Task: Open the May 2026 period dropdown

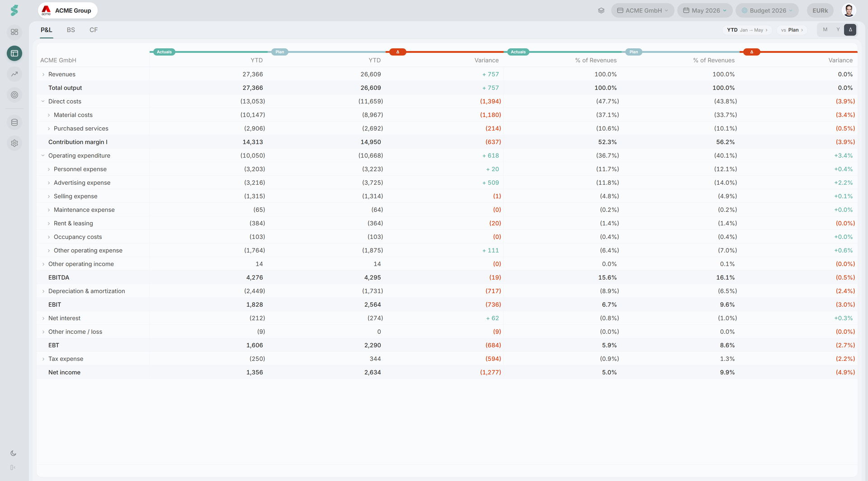Action: pos(705,10)
